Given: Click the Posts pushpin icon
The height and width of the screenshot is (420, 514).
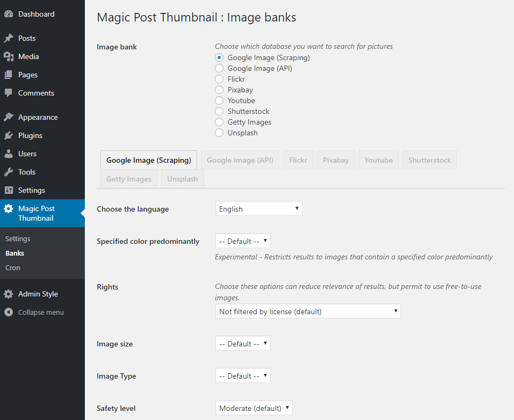Looking at the screenshot, I should (x=9, y=38).
